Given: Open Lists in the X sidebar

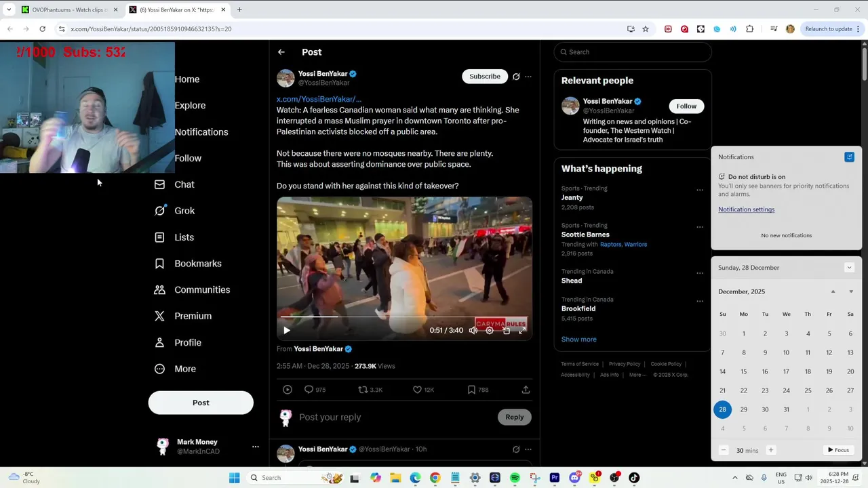Looking at the screenshot, I should coord(174,237).
